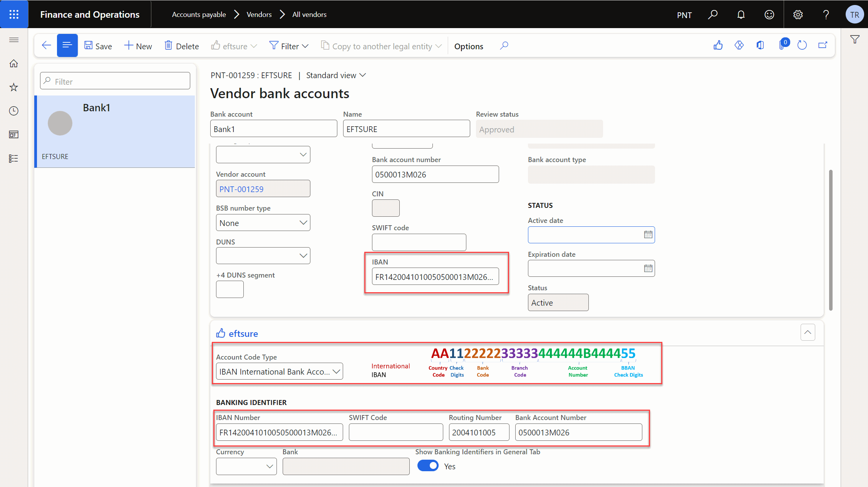Viewport: 868px width, 487px height.
Task: Open the TR user profile avatar
Action: pyautogui.click(x=855, y=15)
